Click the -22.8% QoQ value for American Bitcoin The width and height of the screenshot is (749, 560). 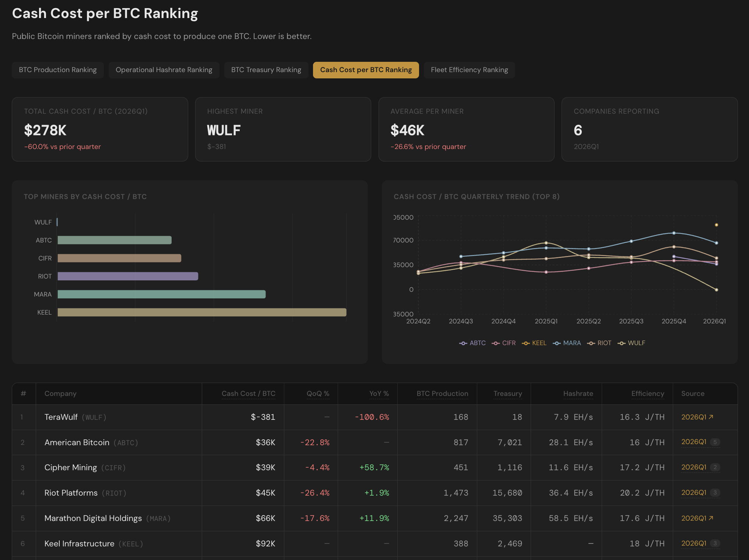coord(315,442)
